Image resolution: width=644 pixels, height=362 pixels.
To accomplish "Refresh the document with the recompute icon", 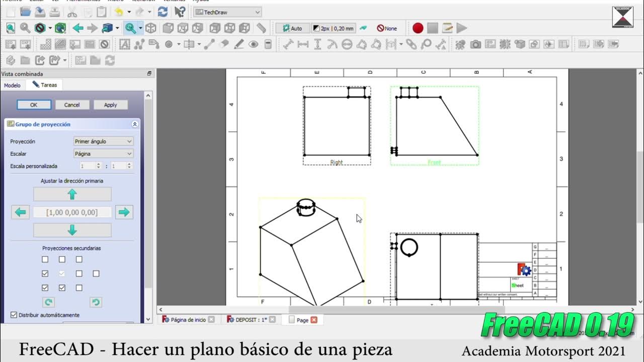I will click(163, 12).
